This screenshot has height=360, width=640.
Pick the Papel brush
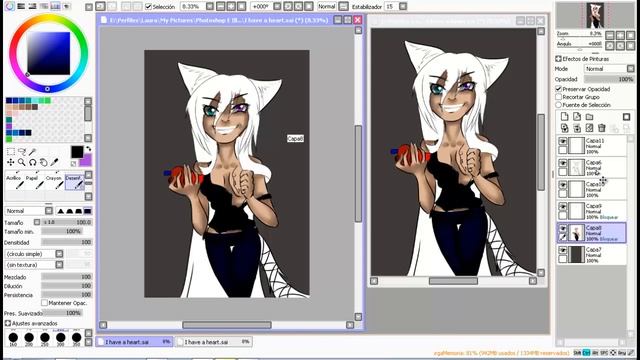[x=34, y=182]
